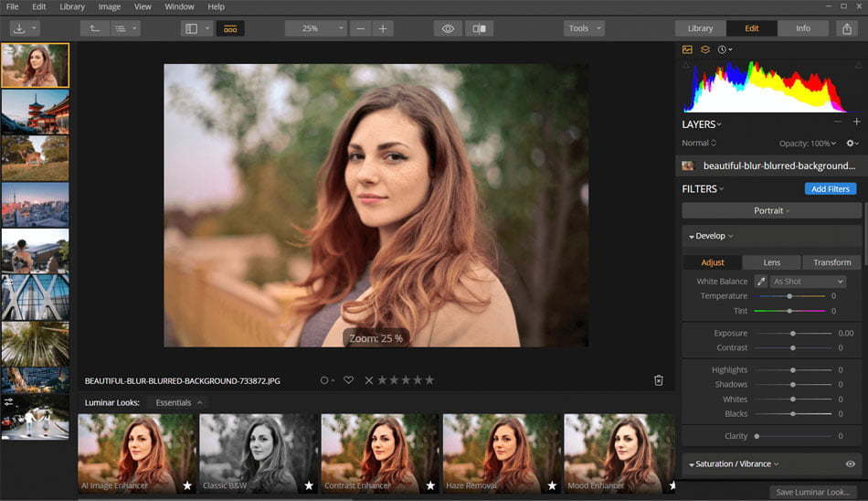The image size is (868, 501).
Task: Click the import/open image icon
Action: (x=19, y=28)
